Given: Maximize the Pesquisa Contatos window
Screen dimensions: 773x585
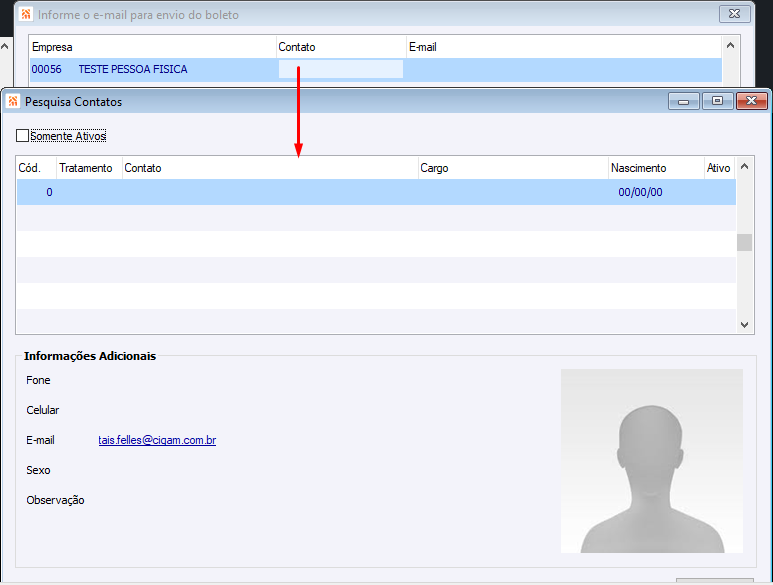Looking at the screenshot, I should click(x=717, y=101).
